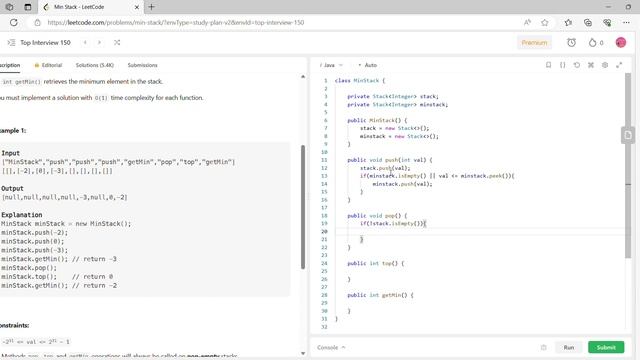Run the code
Image resolution: width=640 pixels, height=360 pixels.
tap(569, 347)
